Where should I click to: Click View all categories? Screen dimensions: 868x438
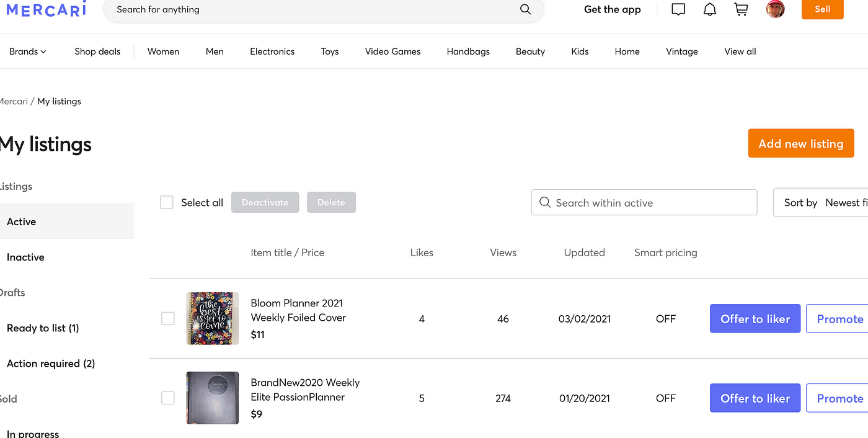pyautogui.click(x=740, y=51)
